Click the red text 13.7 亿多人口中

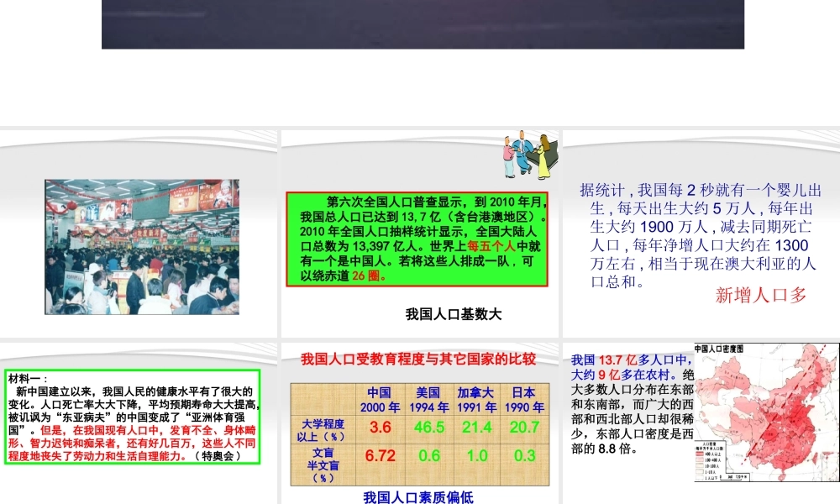pos(645,360)
